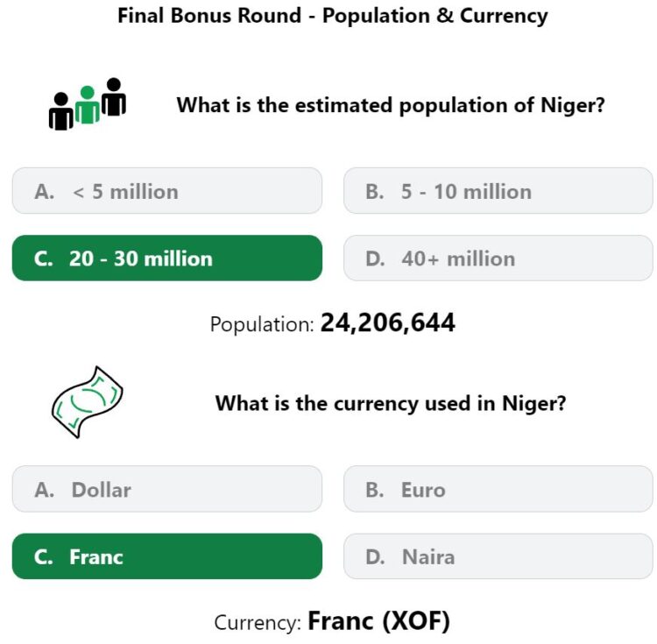Click the "Population:" label text

262,324
